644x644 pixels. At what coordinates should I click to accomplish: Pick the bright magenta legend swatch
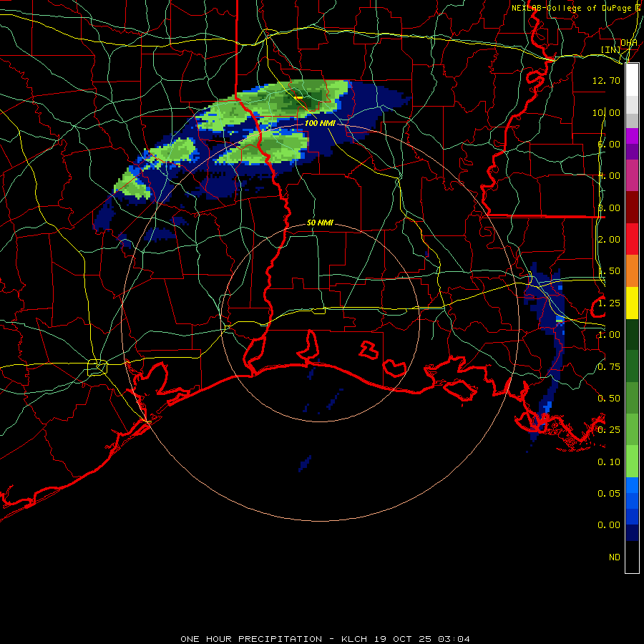pyautogui.click(x=632, y=135)
